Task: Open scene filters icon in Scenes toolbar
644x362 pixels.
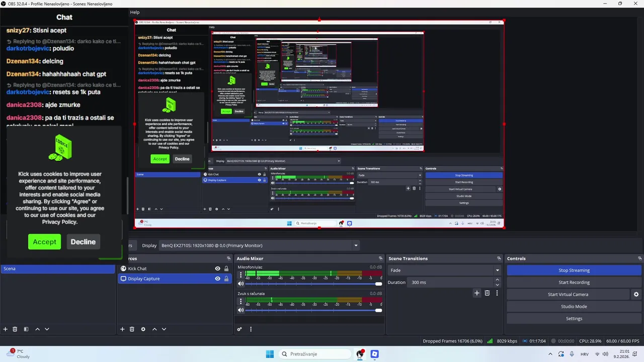Action: pyautogui.click(x=26, y=329)
